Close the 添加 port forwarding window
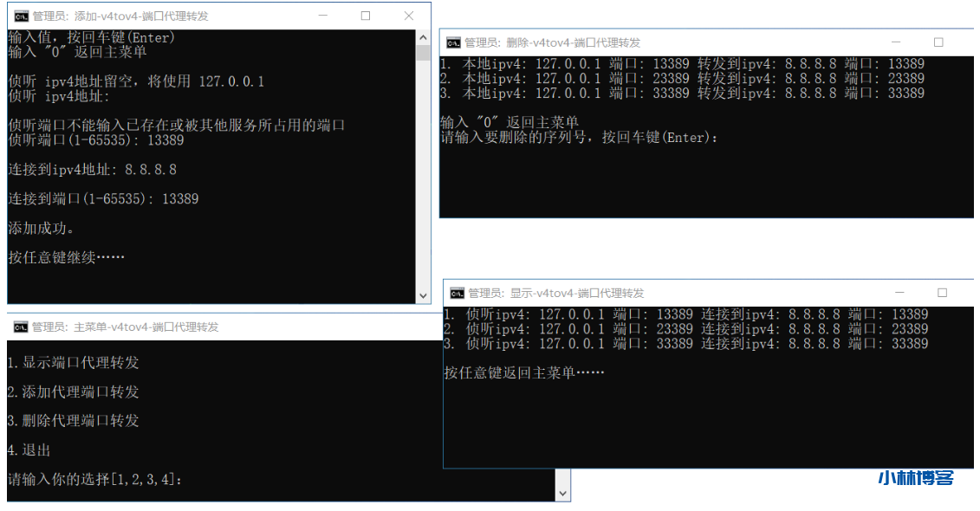Image resolution: width=980 pixels, height=511 pixels. tap(409, 16)
